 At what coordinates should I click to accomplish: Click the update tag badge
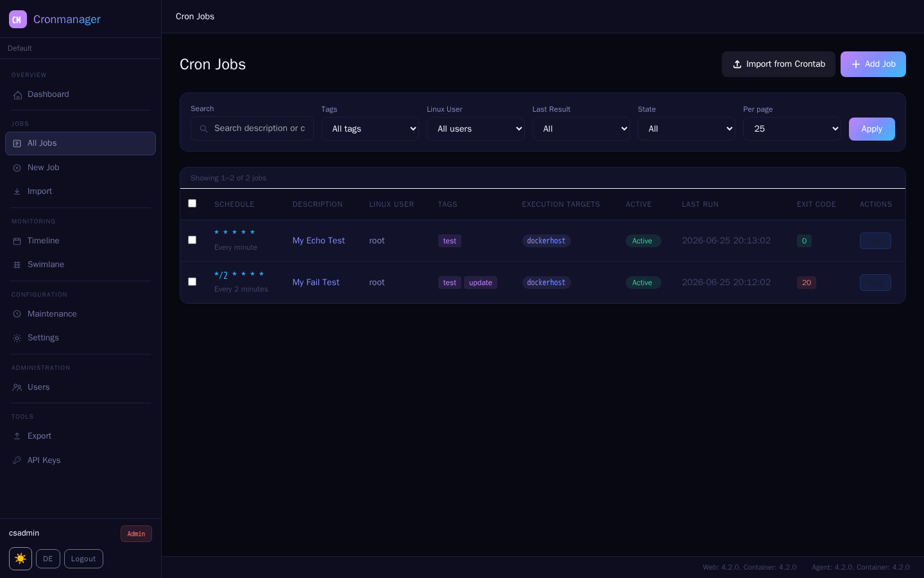point(481,283)
